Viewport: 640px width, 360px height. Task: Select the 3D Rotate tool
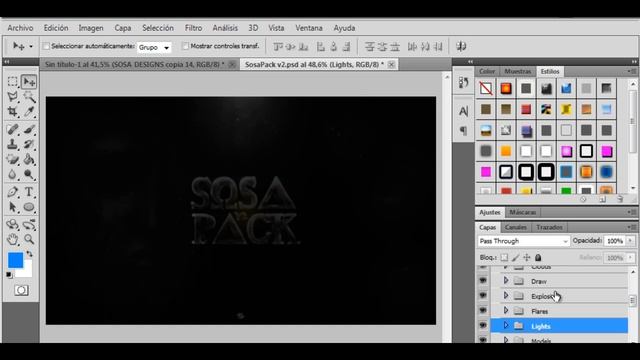[13, 224]
